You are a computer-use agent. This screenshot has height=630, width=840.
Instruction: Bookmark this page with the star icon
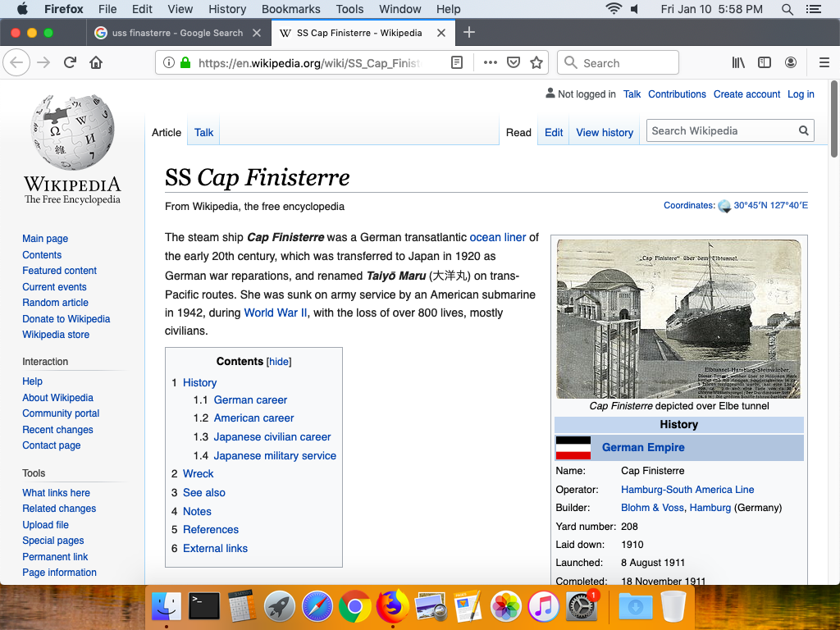coord(536,63)
